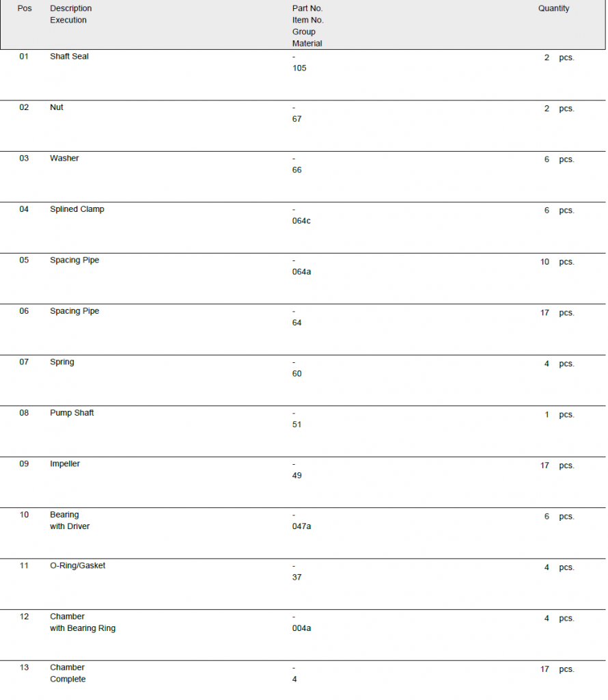Viewport: 608px width, 700px height.
Task: Click the Description column header
Action: coord(71,9)
